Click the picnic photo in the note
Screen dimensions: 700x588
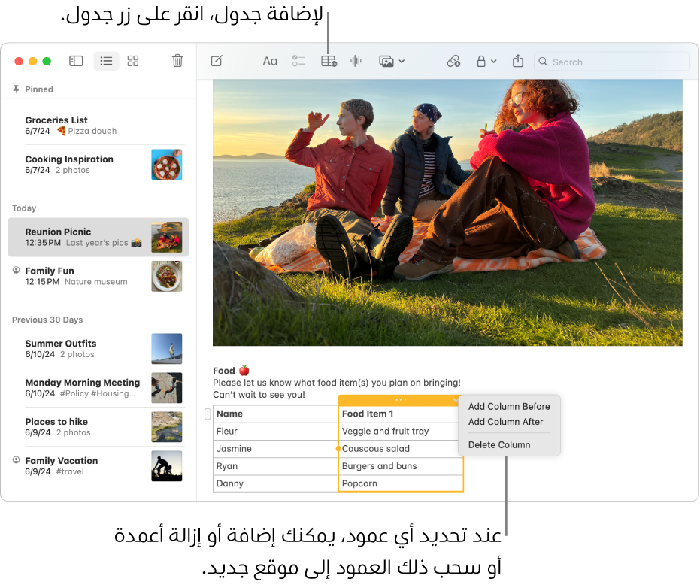point(447,213)
